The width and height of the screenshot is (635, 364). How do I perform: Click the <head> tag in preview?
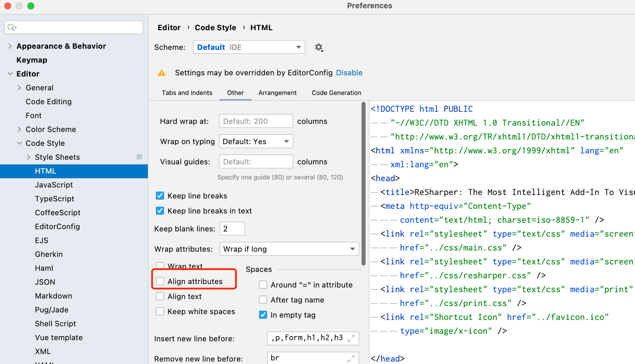point(385,178)
